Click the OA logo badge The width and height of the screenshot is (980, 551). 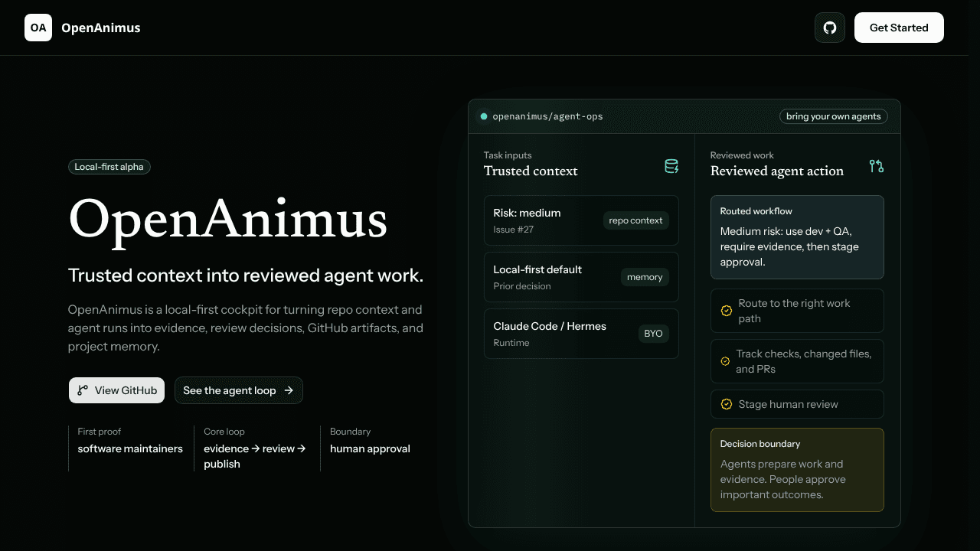[x=38, y=28]
